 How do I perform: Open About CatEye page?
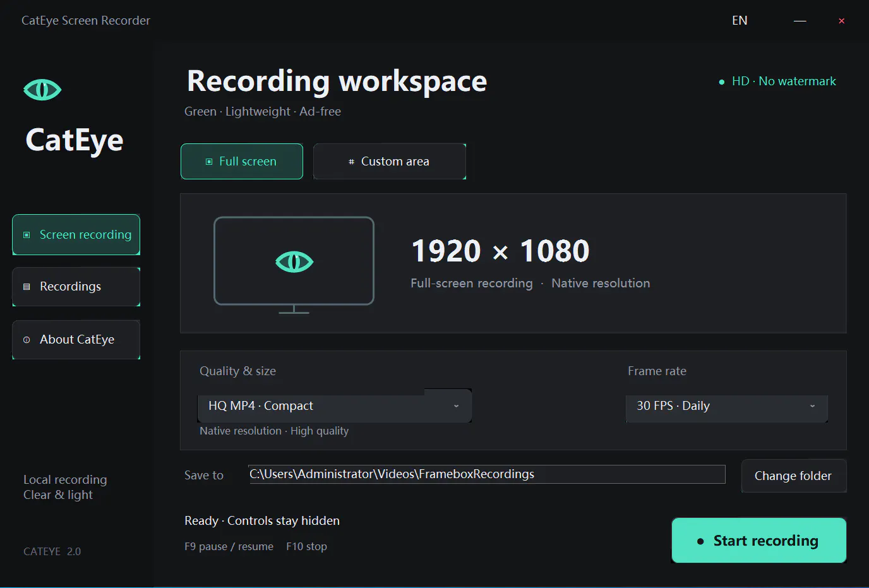coord(76,340)
